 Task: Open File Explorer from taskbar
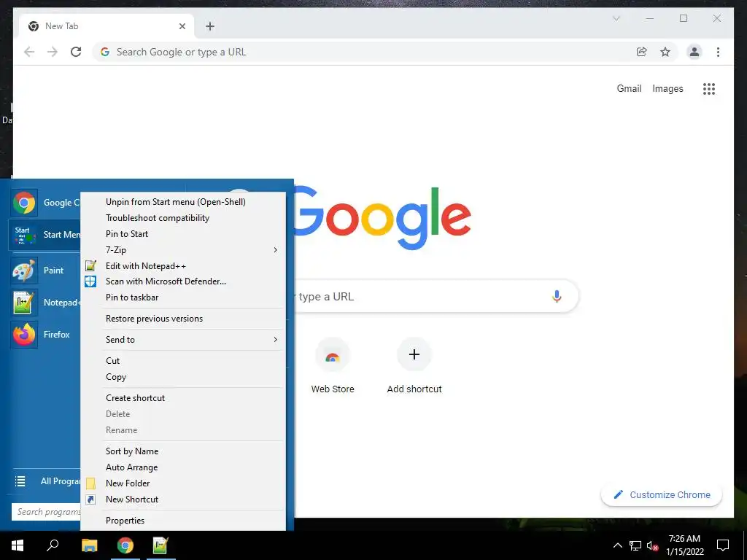(x=90, y=545)
